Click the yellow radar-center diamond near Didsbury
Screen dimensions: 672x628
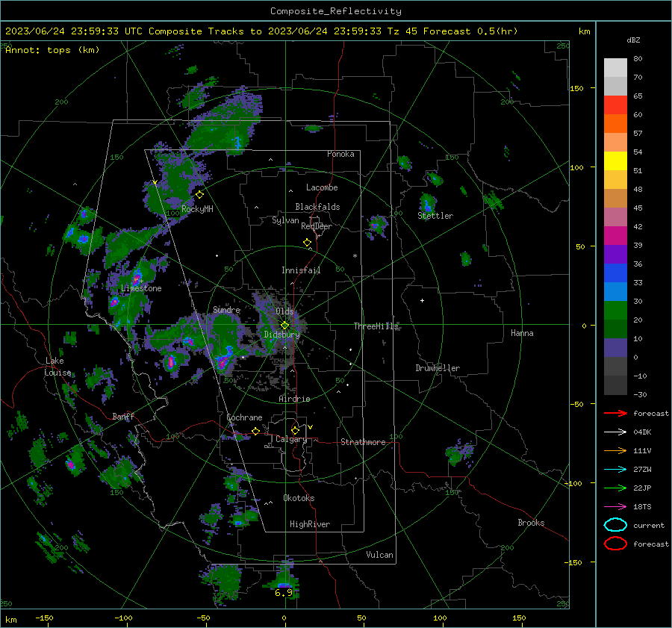click(x=284, y=326)
